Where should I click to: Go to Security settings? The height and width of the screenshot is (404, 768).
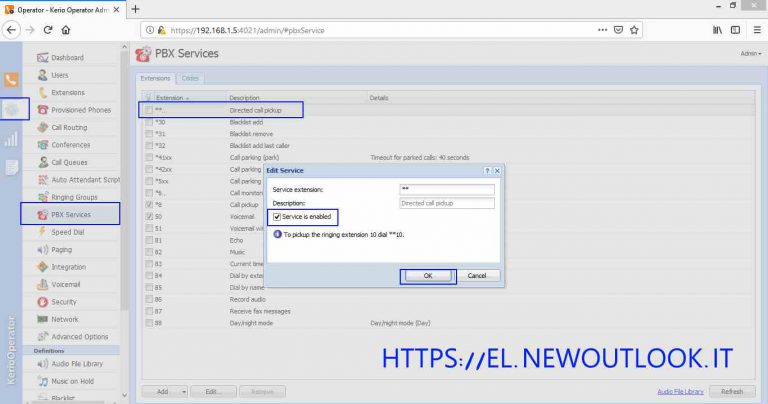tap(64, 301)
